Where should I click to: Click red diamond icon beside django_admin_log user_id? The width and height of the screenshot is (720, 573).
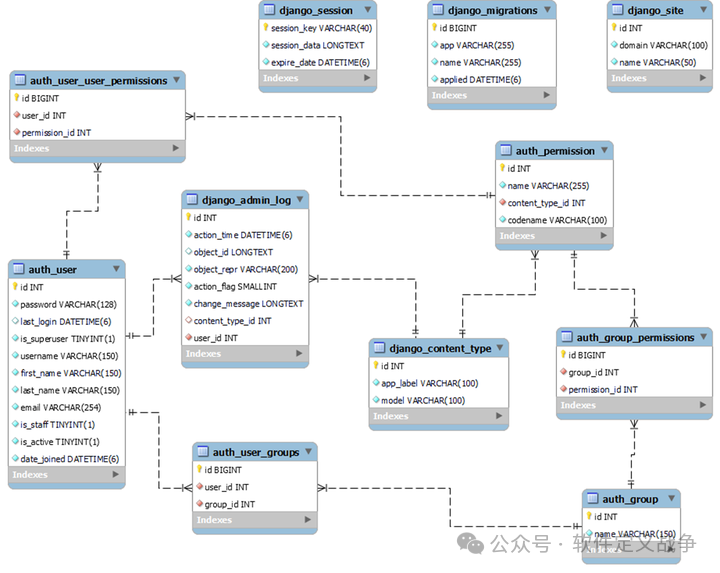189,337
